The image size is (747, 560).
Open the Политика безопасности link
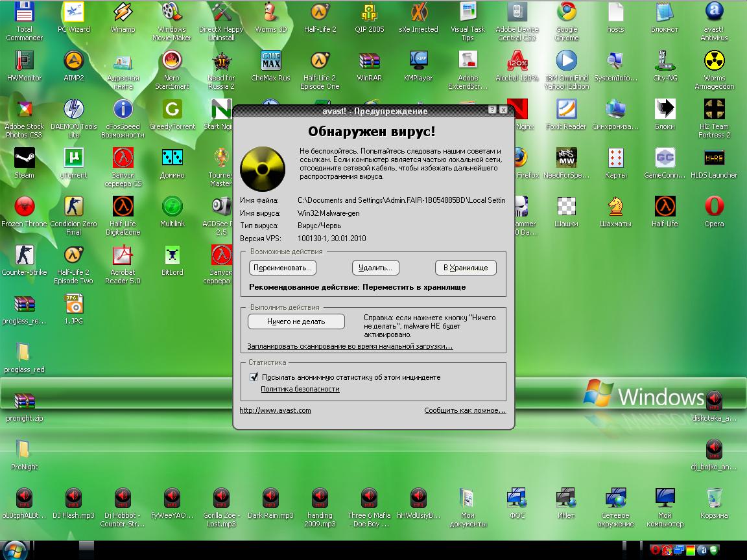(300, 389)
